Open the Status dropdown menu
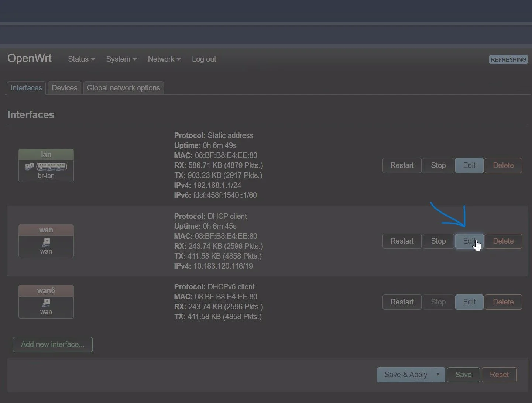 pyautogui.click(x=82, y=59)
